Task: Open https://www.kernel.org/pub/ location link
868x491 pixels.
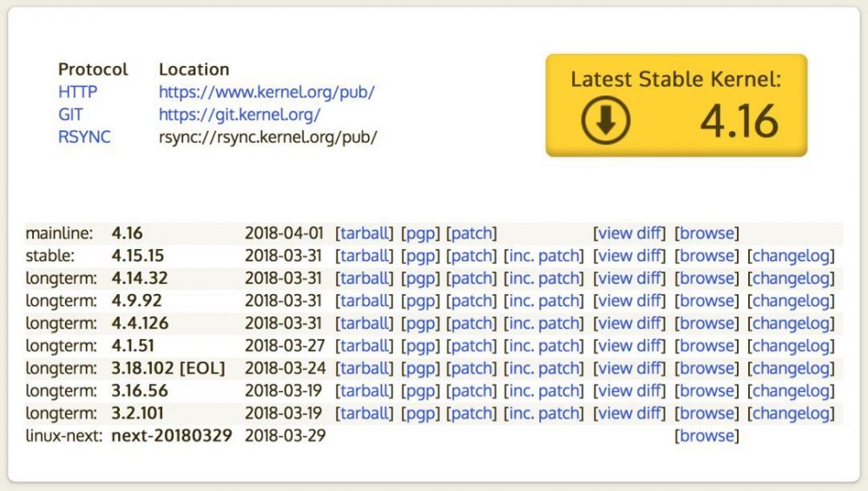Action: tap(266, 92)
